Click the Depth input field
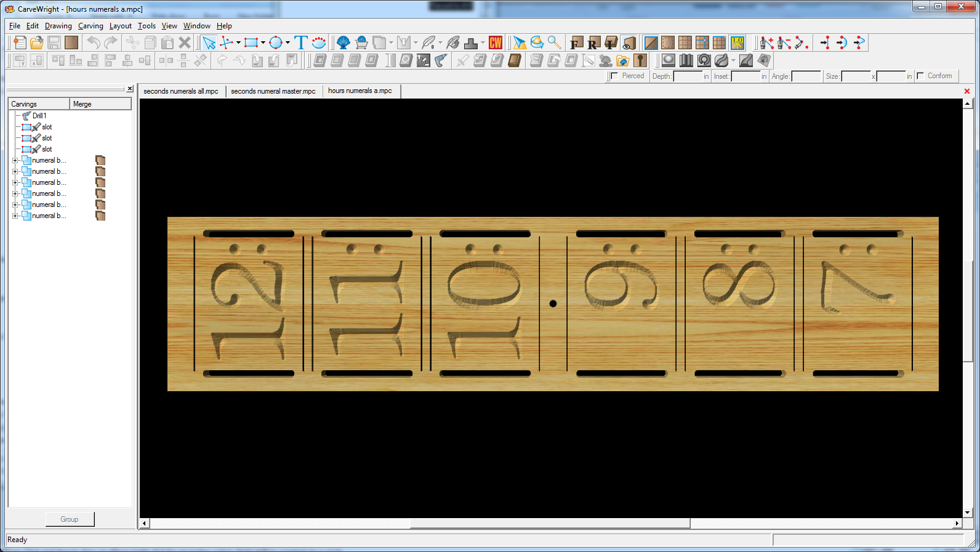The image size is (980, 552). (688, 76)
